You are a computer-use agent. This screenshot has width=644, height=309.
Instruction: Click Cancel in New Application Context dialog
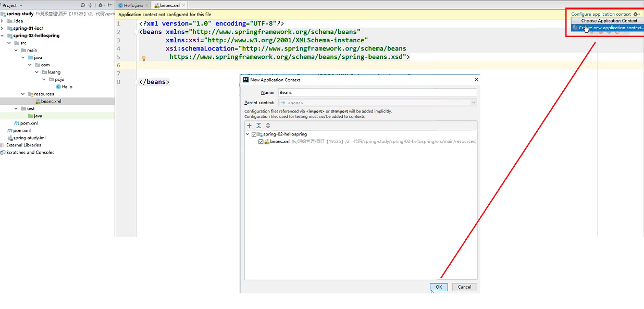click(x=464, y=287)
